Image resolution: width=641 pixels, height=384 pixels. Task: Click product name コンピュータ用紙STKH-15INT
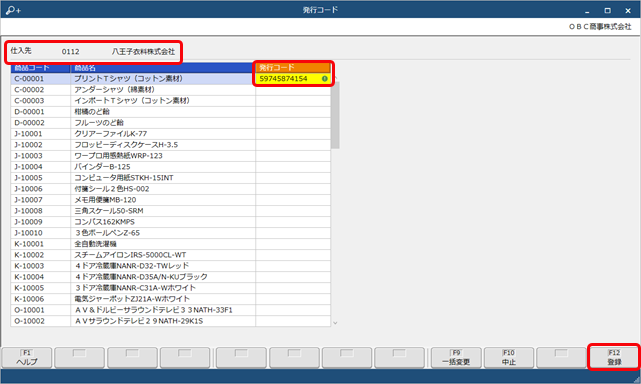coord(124,178)
